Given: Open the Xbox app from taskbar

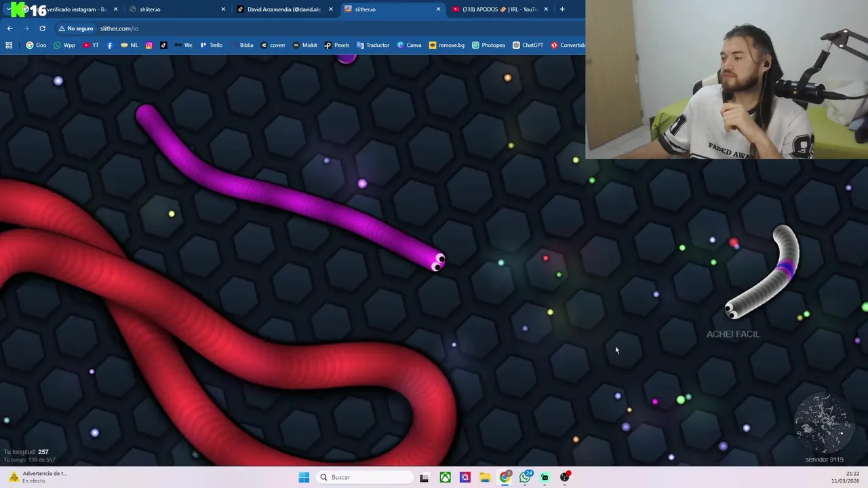Looking at the screenshot, I should [x=445, y=477].
